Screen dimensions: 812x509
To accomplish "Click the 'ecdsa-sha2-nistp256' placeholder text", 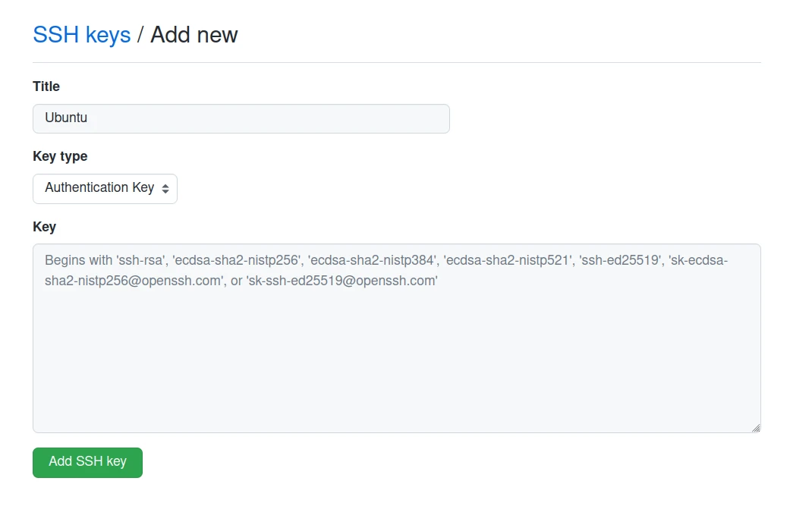I will 237,260.
